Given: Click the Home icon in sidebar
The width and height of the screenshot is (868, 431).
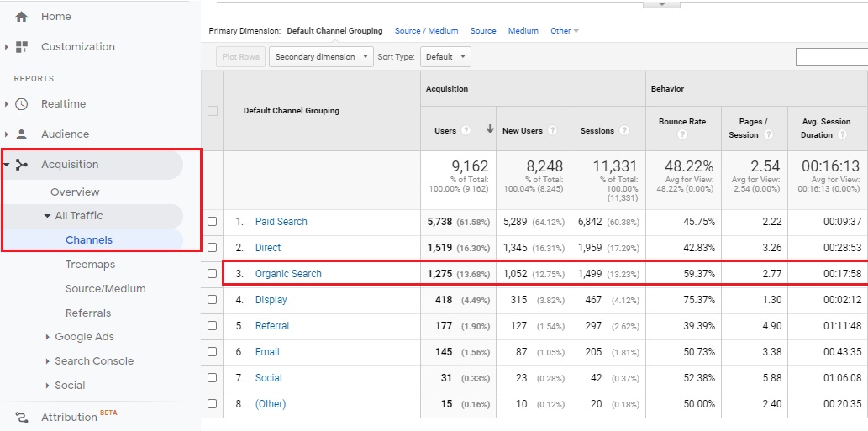Looking at the screenshot, I should 22,17.
